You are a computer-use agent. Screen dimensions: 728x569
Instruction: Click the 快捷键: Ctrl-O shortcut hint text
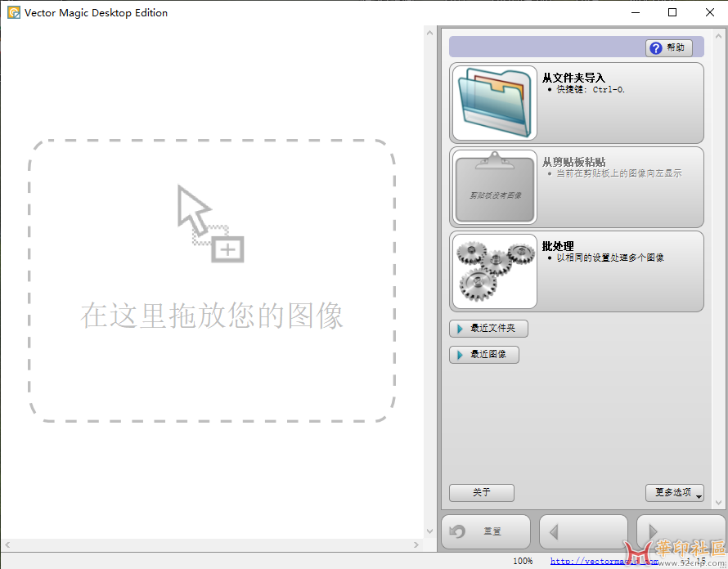591,90
